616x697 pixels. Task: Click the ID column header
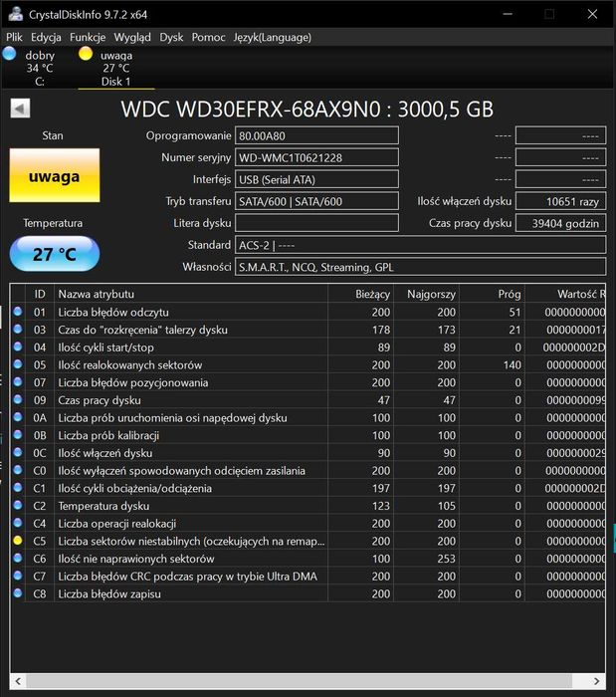click(40, 294)
